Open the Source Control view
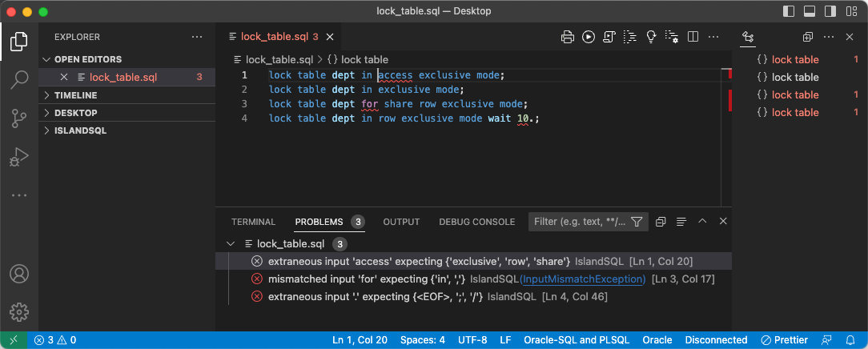This screenshot has width=868, height=349. click(x=19, y=118)
